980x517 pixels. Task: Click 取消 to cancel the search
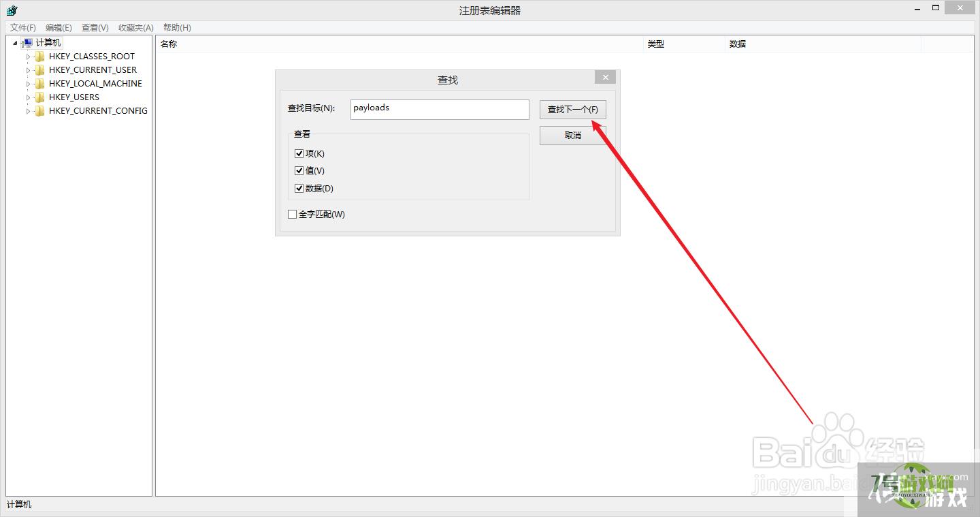[573, 136]
